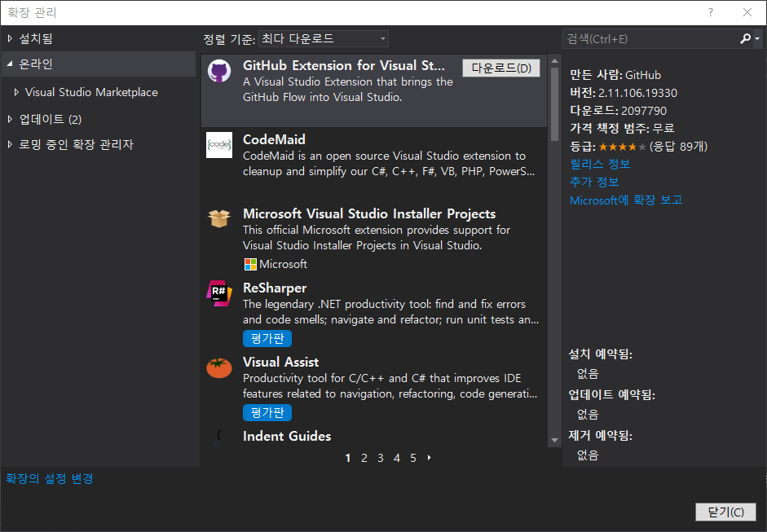Click the Microsoft logo under Installer Projects
The height and width of the screenshot is (532, 767).
pos(250,265)
